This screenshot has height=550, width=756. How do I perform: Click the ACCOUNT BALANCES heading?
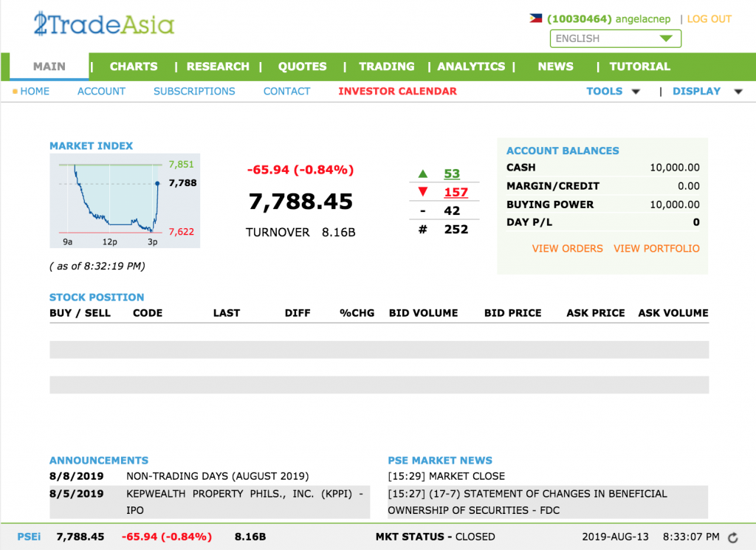pyautogui.click(x=563, y=151)
